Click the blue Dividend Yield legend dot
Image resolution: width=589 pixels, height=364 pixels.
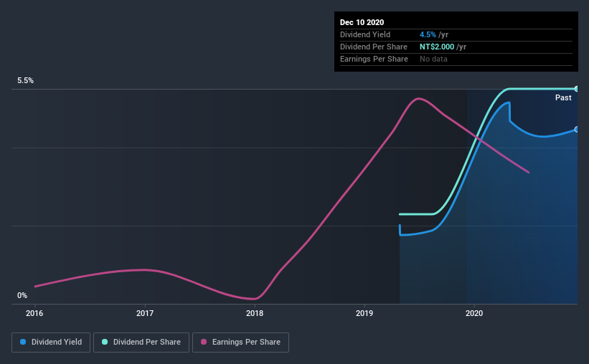tap(23, 342)
